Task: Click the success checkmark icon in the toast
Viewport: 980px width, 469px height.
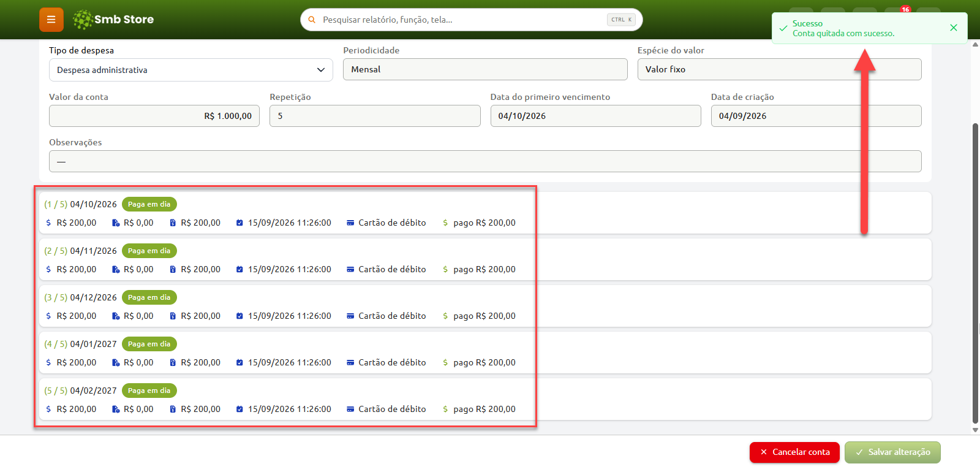Action: tap(783, 28)
